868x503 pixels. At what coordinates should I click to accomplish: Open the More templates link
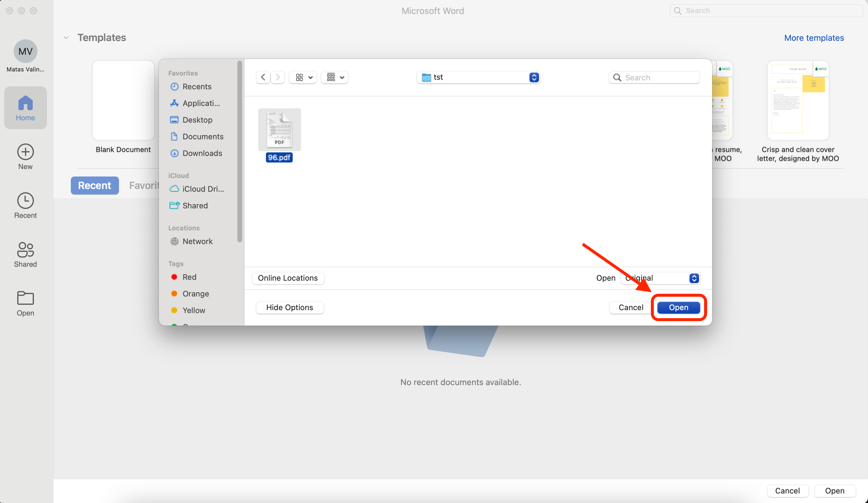pyautogui.click(x=814, y=38)
